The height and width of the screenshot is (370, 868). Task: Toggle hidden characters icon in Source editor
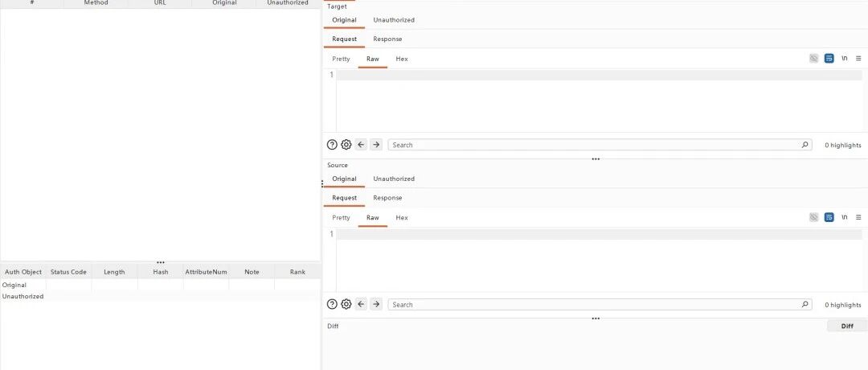click(x=813, y=217)
